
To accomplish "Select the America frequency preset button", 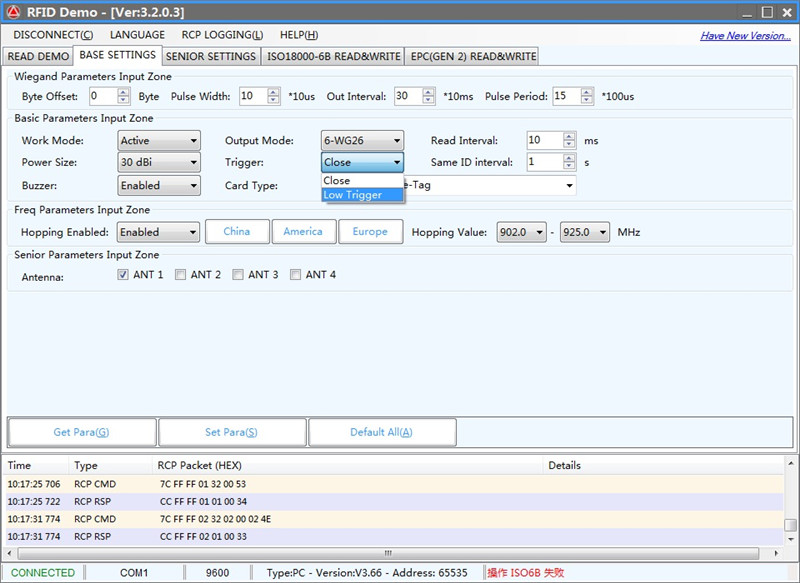I will pyautogui.click(x=303, y=232).
